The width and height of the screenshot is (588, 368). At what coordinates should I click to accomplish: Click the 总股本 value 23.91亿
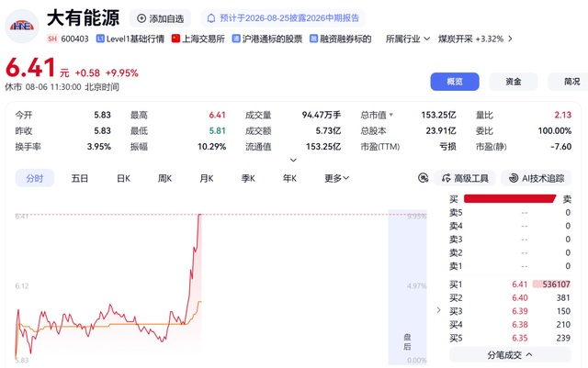(x=441, y=131)
